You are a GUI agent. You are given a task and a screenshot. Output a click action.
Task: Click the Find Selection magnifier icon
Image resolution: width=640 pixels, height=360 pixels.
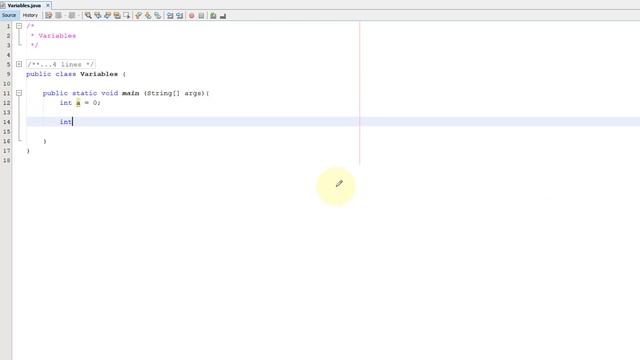(x=88, y=16)
